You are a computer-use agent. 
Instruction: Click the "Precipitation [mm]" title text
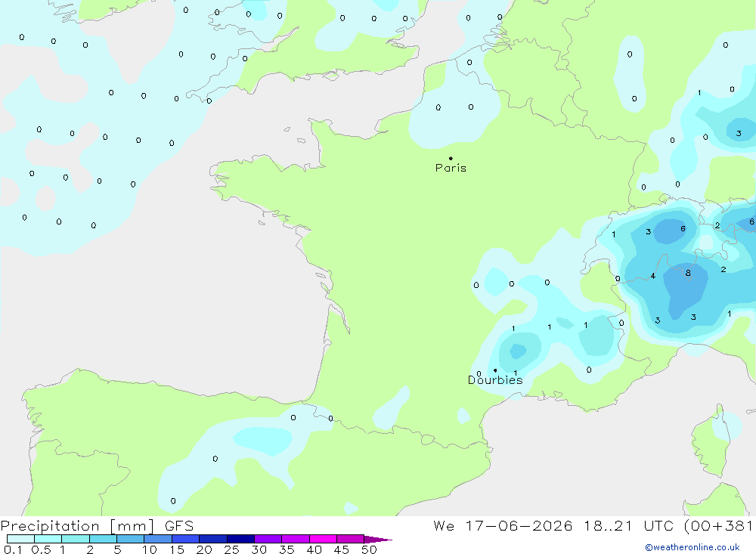click(77, 526)
